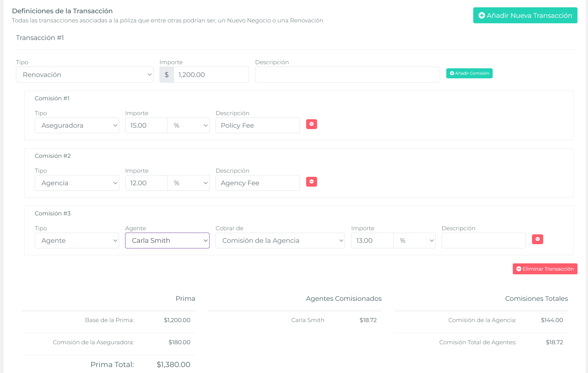The width and height of the screenshot is (588, 373).
Task: Open the Comisión #1 percent unit dropdown
Action: (x=188, y=125)
